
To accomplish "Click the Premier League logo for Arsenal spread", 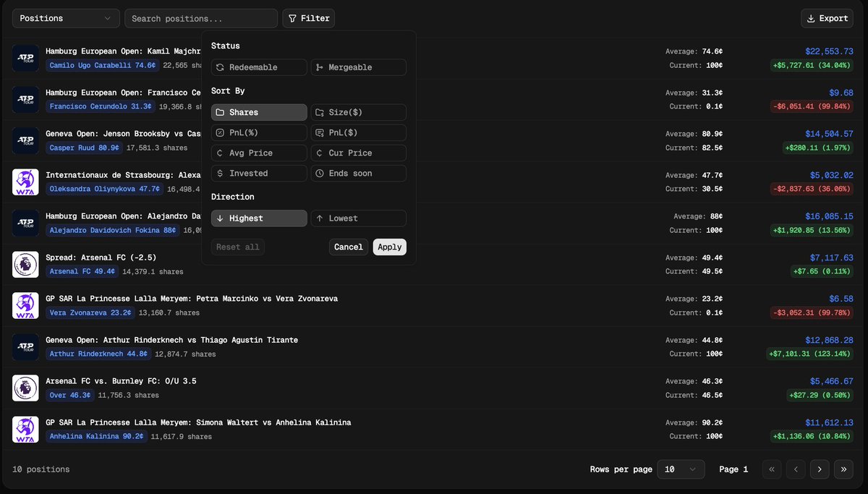I will click(x=25, y=264).
